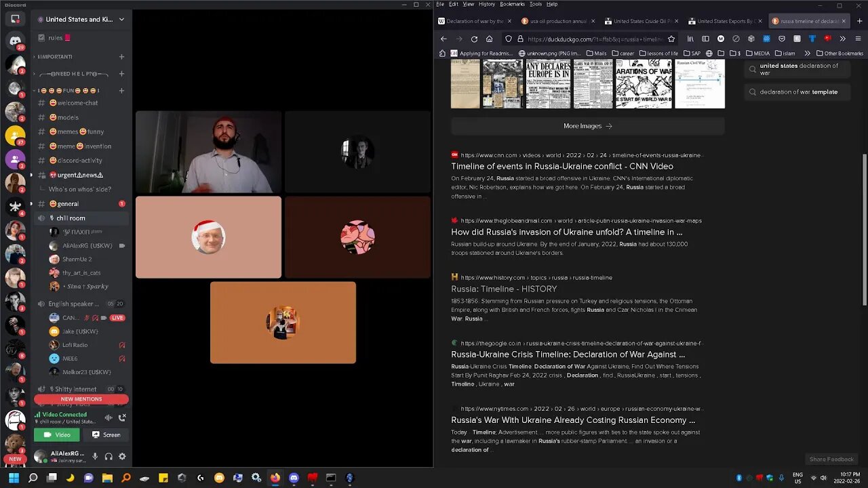Bookmark this page with star icon

pos(671,39)
